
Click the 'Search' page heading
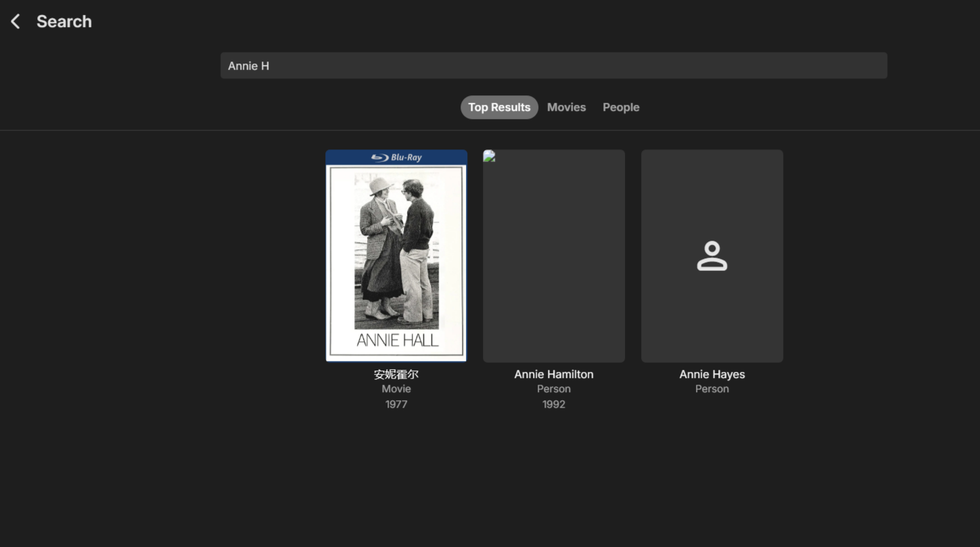coord(64,22)
